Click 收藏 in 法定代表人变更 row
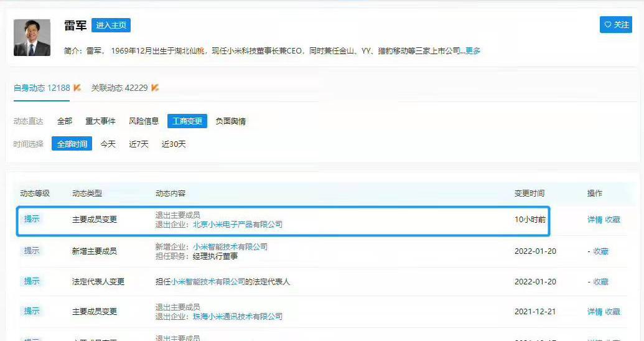Image resolution: width=644 pixels, height=341 pixels. [x=601, y=281]
